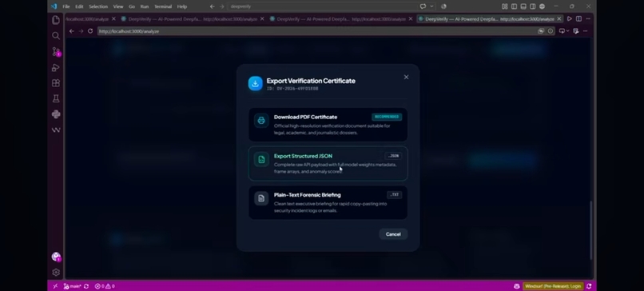This screenshot has width=644, height=291.
Task: Open browser more options ellipsis in the address bar row
Action: (x=585, y=31)
